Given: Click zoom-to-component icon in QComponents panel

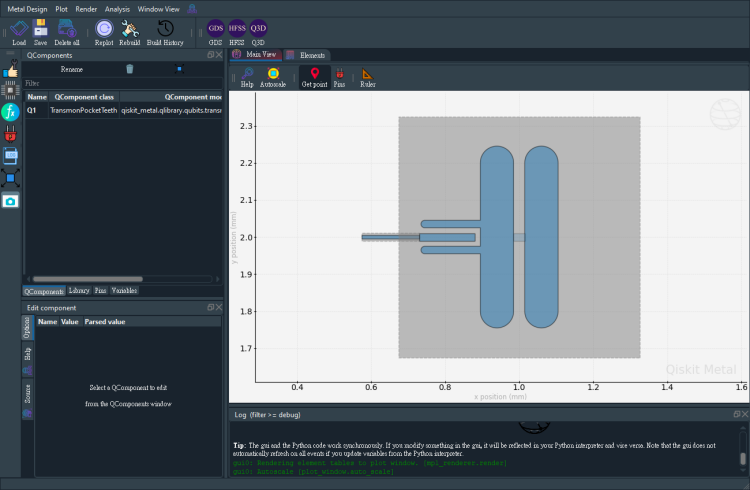Looking at the screenshot, I should coord(179,69).
